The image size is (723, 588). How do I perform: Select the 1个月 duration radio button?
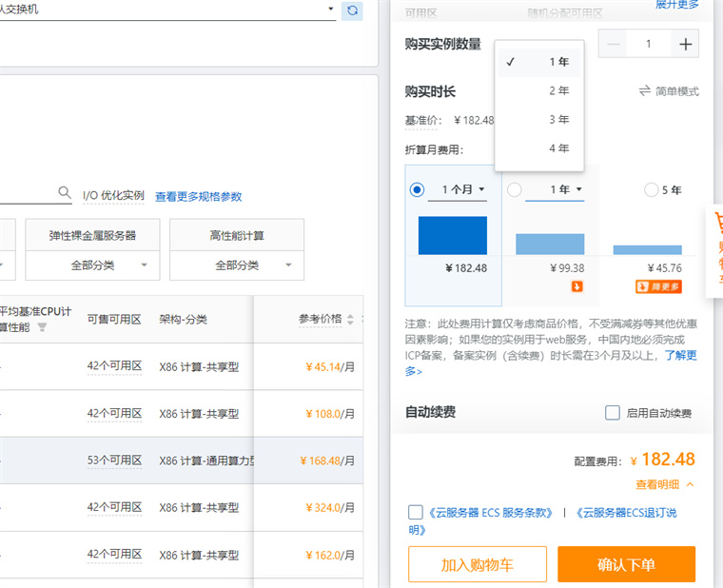(x=417, y=189)
